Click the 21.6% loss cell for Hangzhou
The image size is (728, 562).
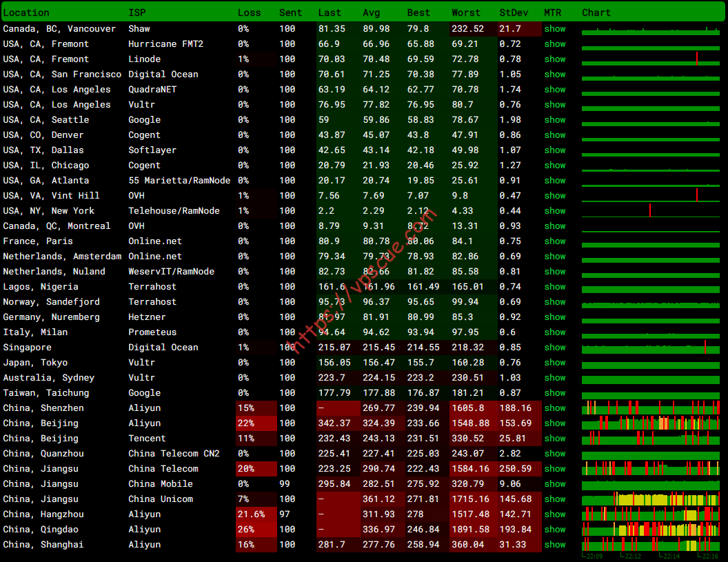[x=256, y=514]
